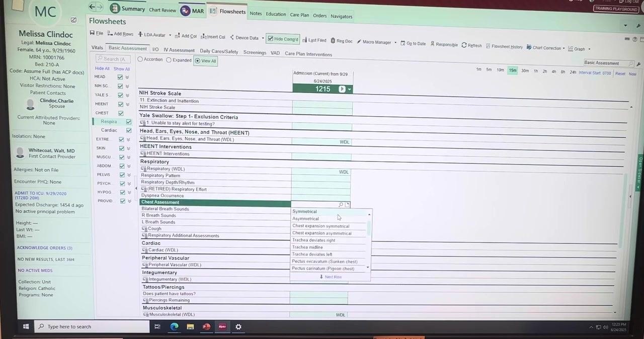Click the Last Filed toolbar icon

(305, 40)
